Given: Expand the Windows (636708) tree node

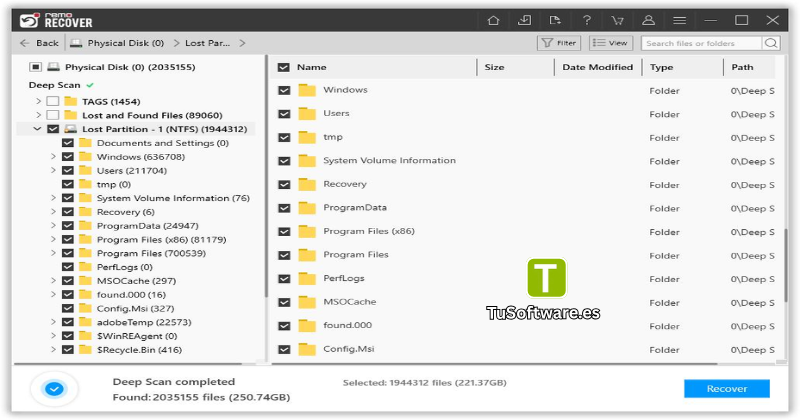Looking at the screenshot, I should point(53,157).
